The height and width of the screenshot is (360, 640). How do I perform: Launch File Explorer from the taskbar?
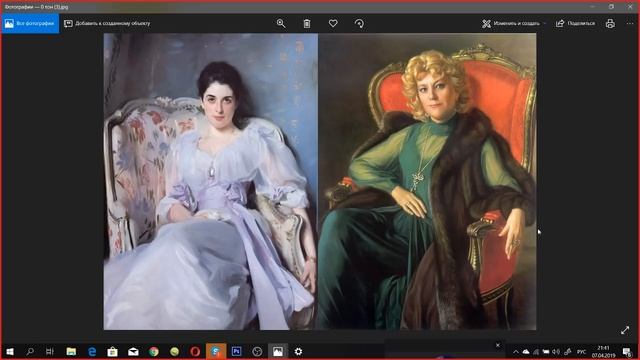coord(71,351)
